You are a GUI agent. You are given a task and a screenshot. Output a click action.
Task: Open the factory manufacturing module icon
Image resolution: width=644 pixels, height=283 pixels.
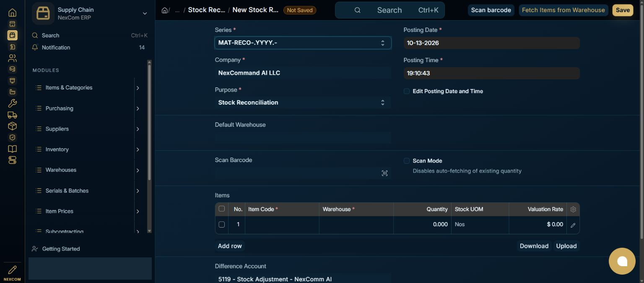tap(12, 92)
